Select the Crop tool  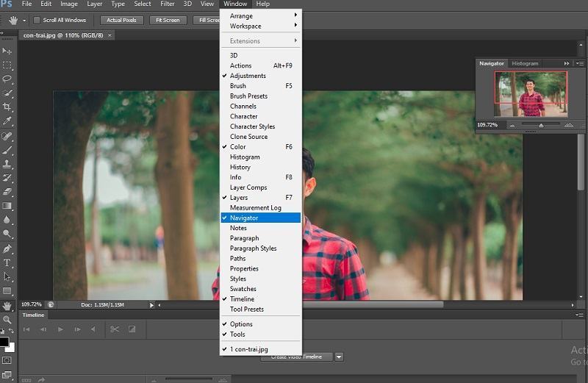tap(7, 107)
